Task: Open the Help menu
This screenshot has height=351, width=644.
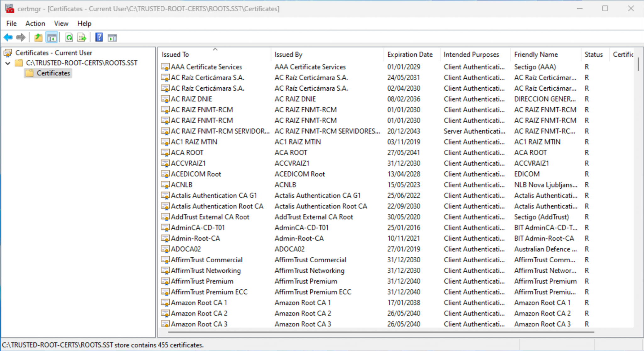Action: 84,23
